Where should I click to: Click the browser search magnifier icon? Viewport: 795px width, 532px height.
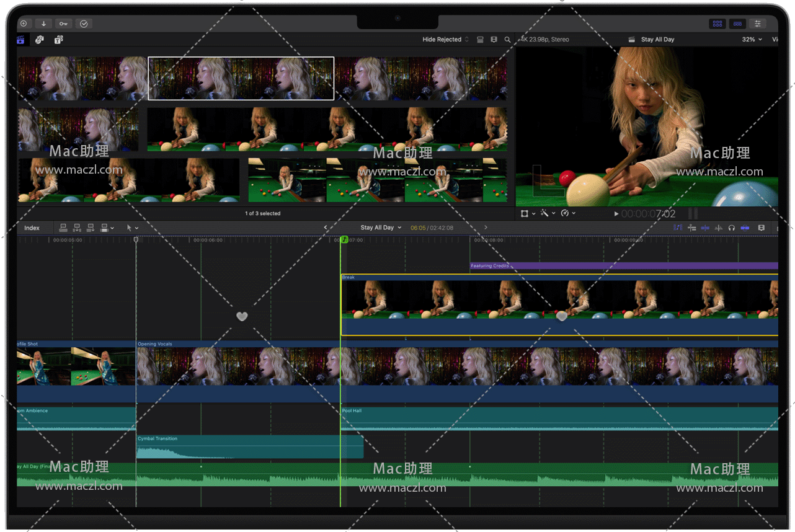[x=507, y=40]
